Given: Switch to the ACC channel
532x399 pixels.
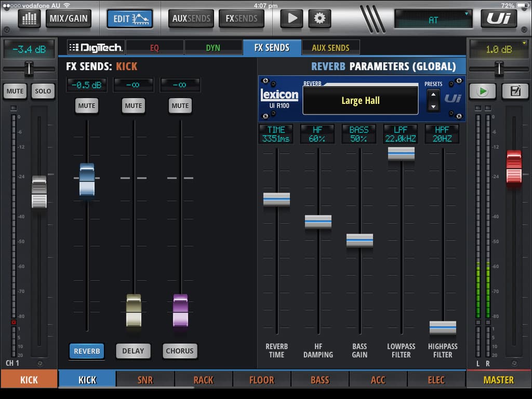Looking at the screenshot, I should (378, 380).
